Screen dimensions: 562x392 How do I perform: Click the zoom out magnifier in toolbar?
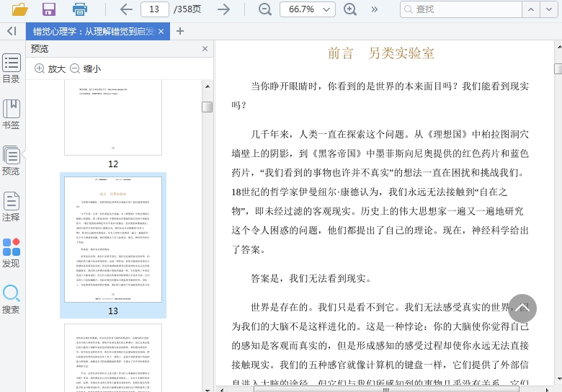coord(265,9)
